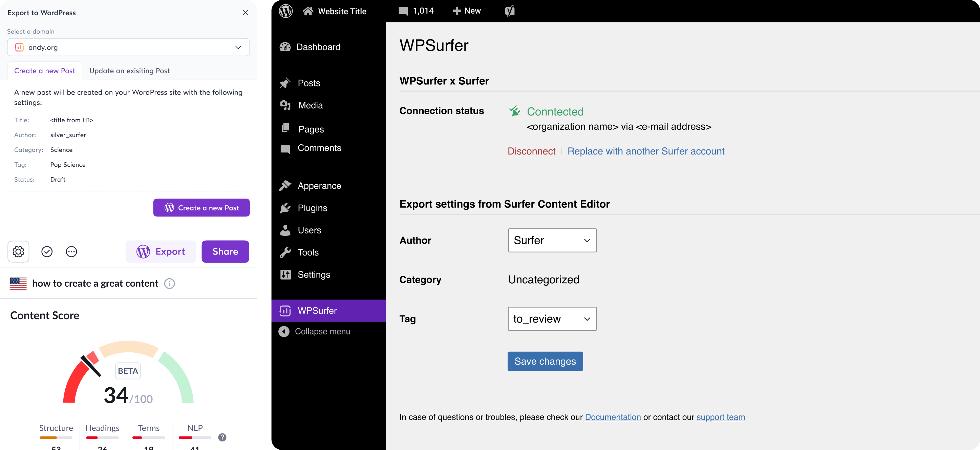Screen dimensions: 980x450
Task: Click the green Connected plug icon
Action: click(514, 111)
